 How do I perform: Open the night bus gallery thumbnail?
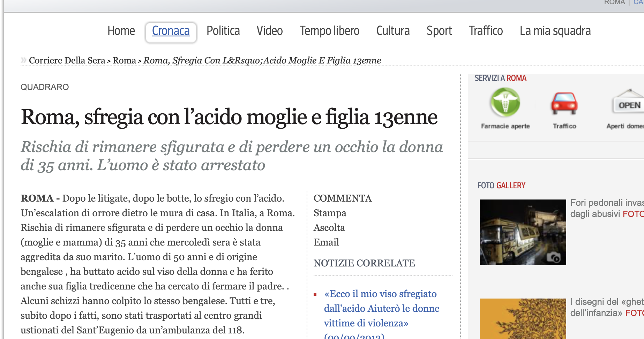click(523, 232)
